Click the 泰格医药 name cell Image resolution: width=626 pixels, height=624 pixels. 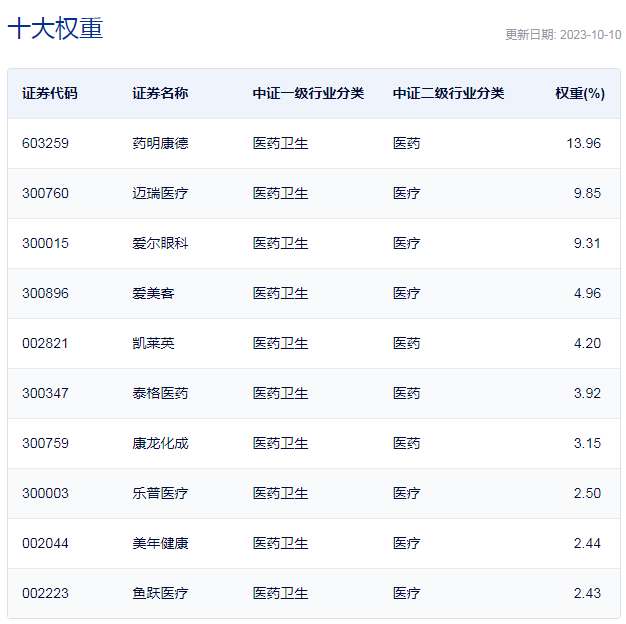tap(160, 393)
